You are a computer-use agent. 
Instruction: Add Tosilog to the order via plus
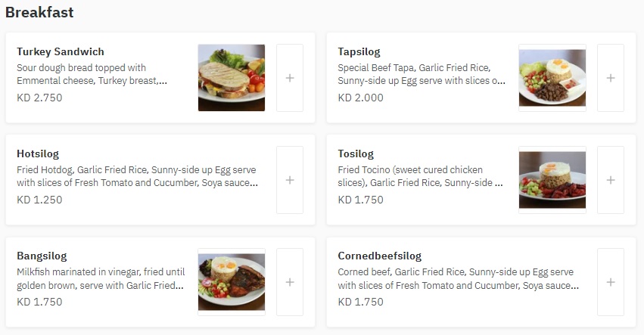[x=610, y=180]
